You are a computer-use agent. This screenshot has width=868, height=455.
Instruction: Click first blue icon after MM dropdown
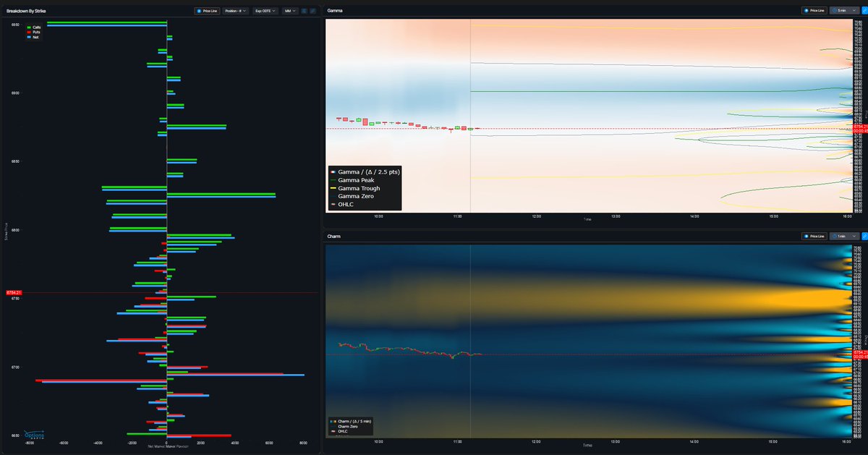point(304,12)
